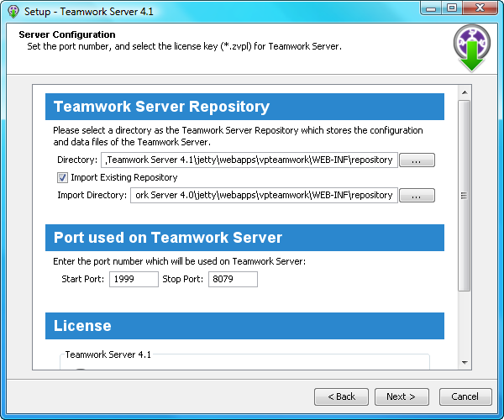Browse for the Import Directory
This screenshot has width=504, height=420.
click(417, 196)
